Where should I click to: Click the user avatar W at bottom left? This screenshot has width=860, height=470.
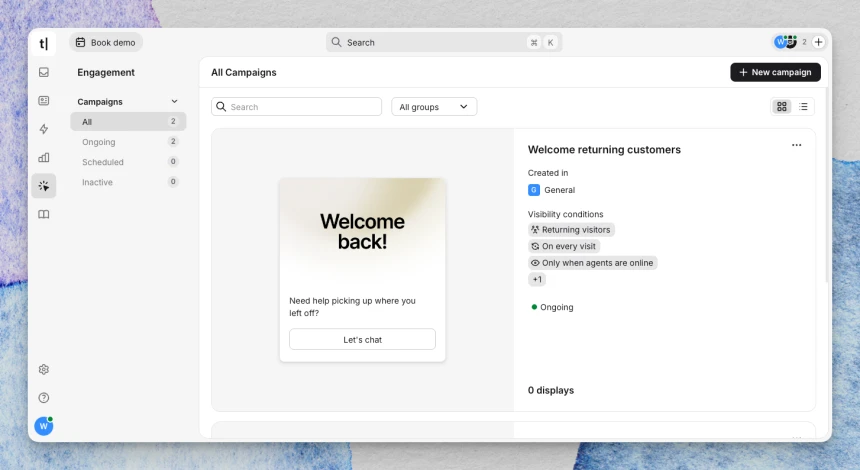click(x=44, y=426)
